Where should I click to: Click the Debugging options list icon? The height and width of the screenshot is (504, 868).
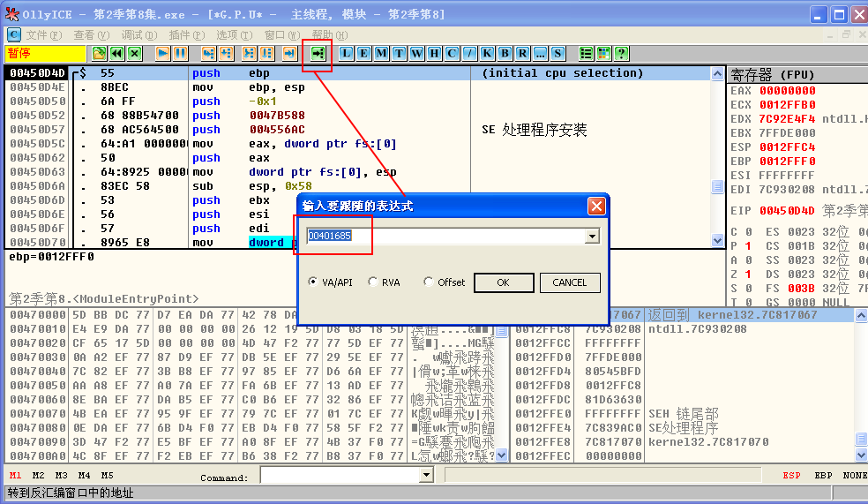point(586,54)
